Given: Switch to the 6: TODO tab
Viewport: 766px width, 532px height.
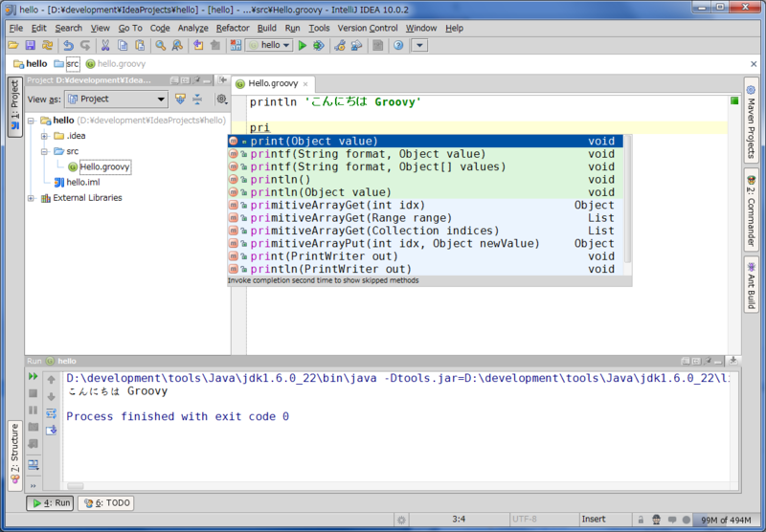Looking at the screenshot, I should tap(106, 502).
